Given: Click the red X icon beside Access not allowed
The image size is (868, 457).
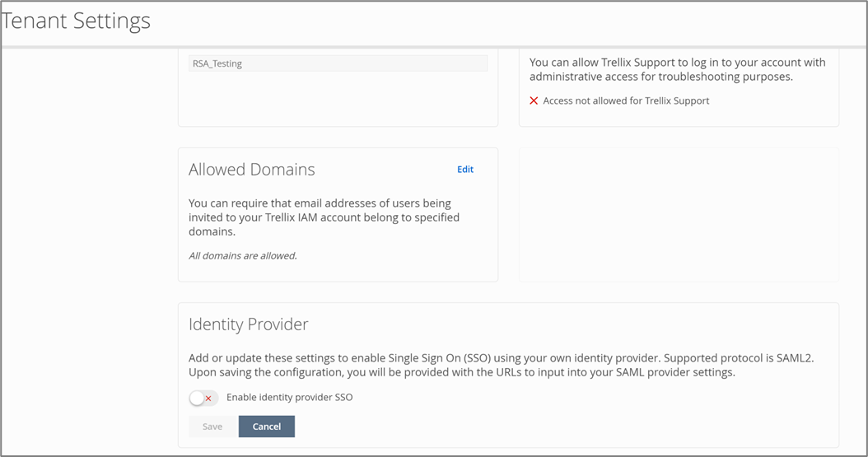Looking at the screenshot, I should pyautogui.click(x=534, y=100).
